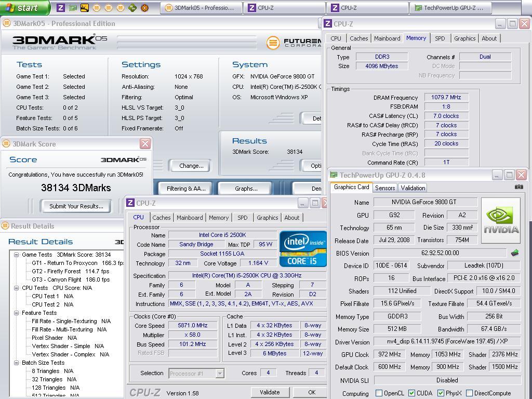Image resolution: width=532 pixels, height=399 pixels.
Task: Open the Windows start menu
Action: (x=24, y=7)
